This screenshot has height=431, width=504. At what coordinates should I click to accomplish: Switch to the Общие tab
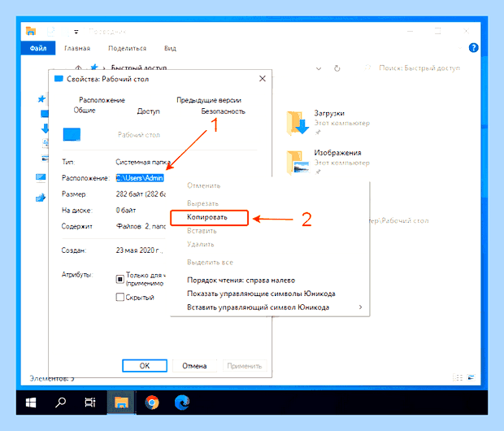click(x=85, y=111)
